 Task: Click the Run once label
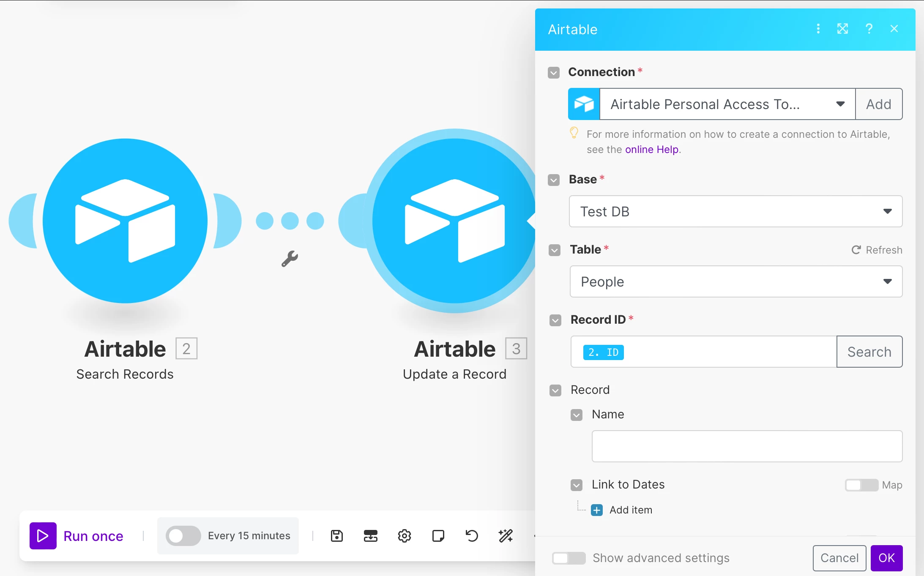point(93,536)
